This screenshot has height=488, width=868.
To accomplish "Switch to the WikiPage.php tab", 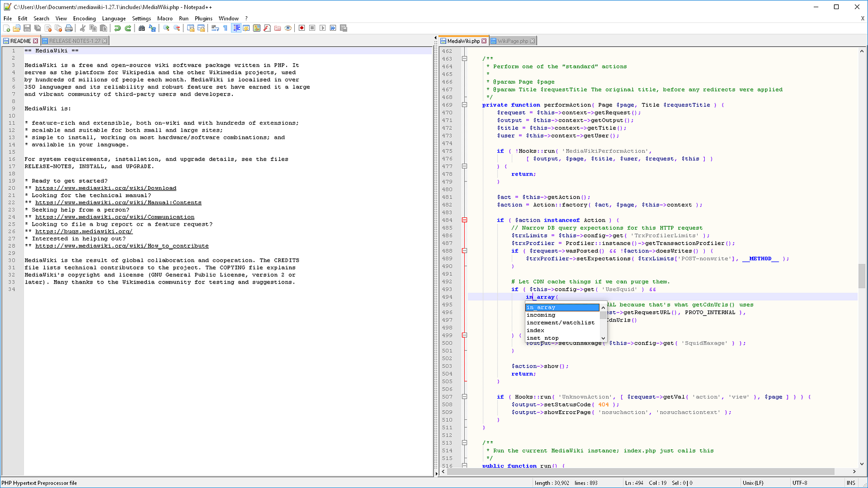I will click(513, 41).
